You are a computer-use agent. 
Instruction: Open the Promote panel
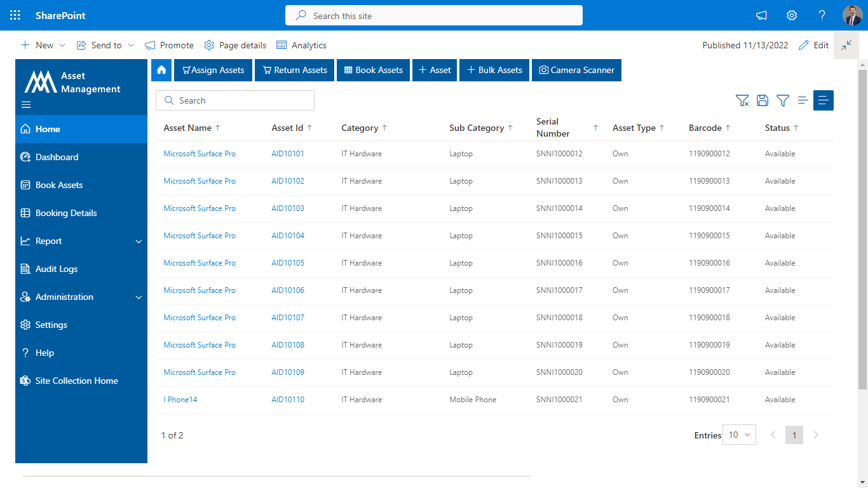168,45
